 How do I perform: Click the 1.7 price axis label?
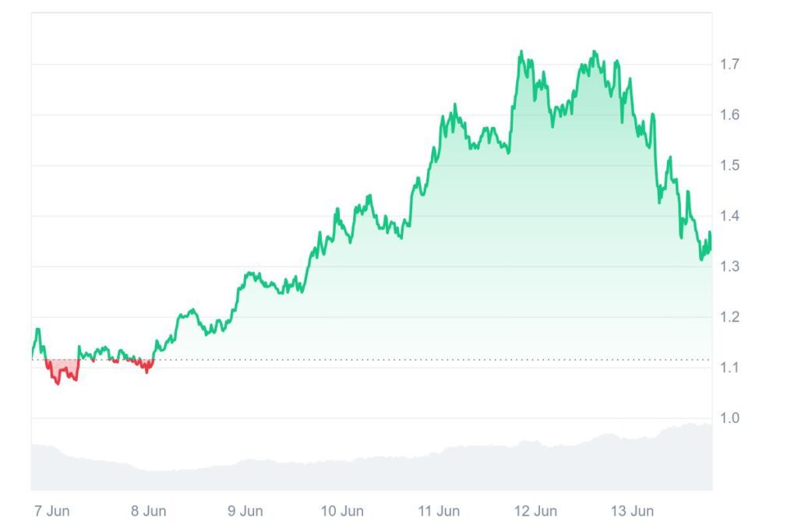729,64
